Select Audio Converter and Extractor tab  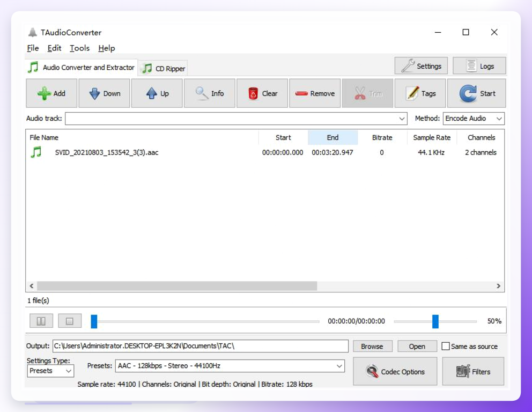[x=82, y=67]
